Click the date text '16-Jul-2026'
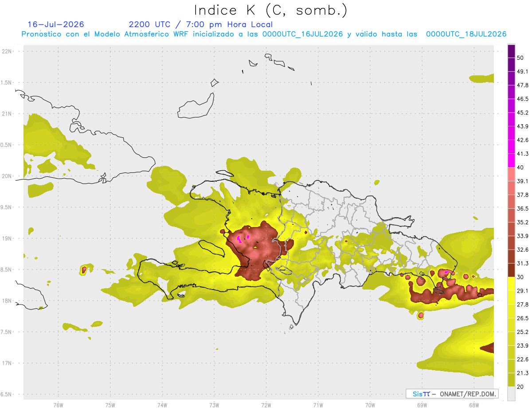The width and height of the screenshot is (532, 411). (56, 24)
